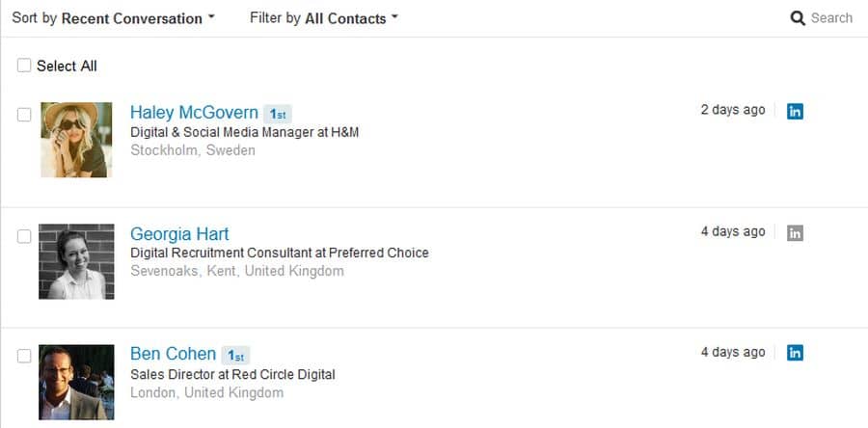
Task: Open Georgia Hart's profile name link
Action: click(x=179, y=234)
